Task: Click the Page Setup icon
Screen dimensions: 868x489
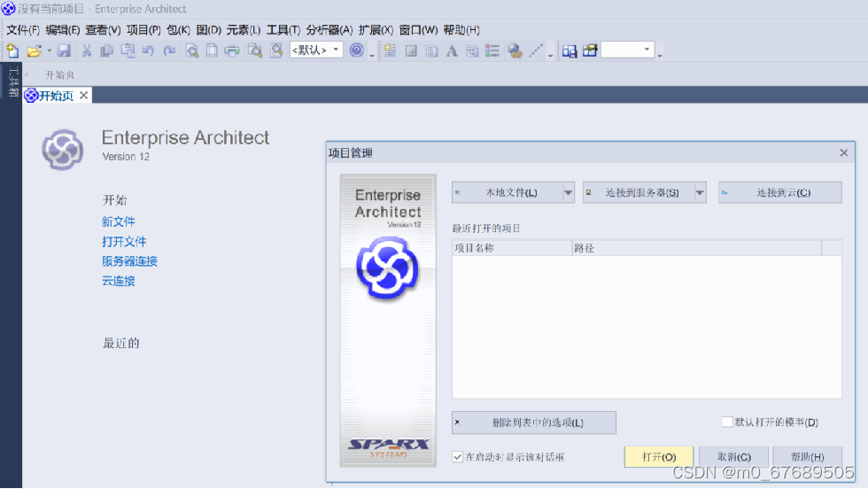Action: coord(212,51)
